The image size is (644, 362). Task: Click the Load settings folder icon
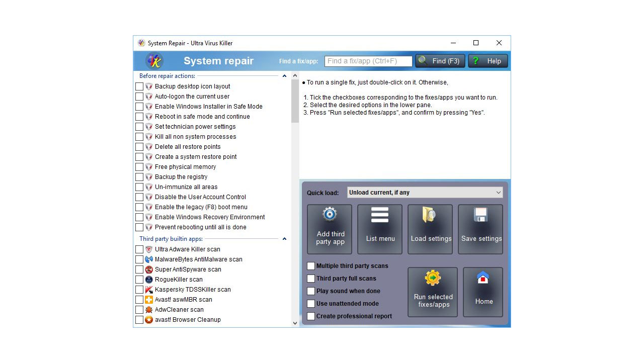(430, 215)
